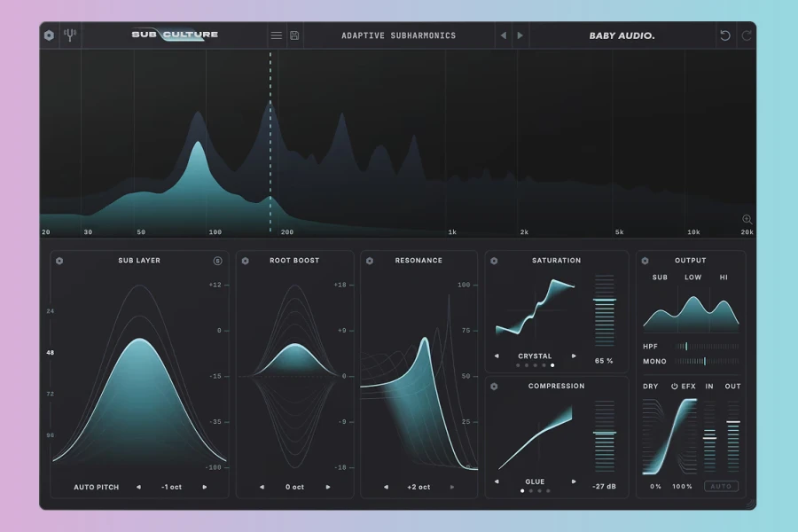Image resolution: width=798 pixels, height=532 pixels.
Task: Select the HI output band
Action: click(724, 278)
